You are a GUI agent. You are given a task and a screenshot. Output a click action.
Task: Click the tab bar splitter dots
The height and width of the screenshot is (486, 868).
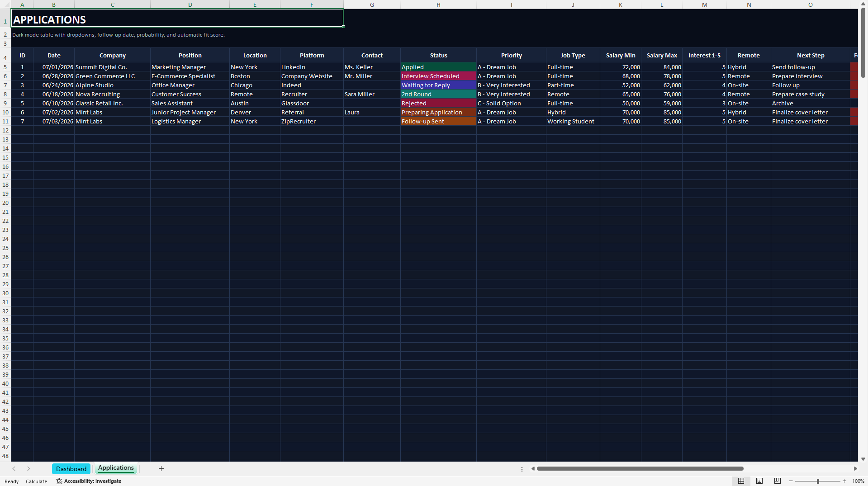pyautogui.click(x=522, y=469)
